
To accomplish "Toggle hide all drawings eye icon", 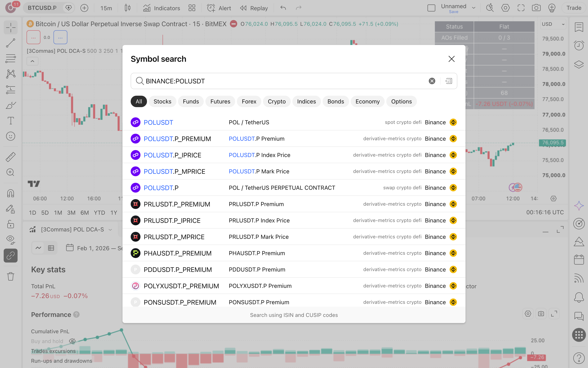I will (10, 240).
